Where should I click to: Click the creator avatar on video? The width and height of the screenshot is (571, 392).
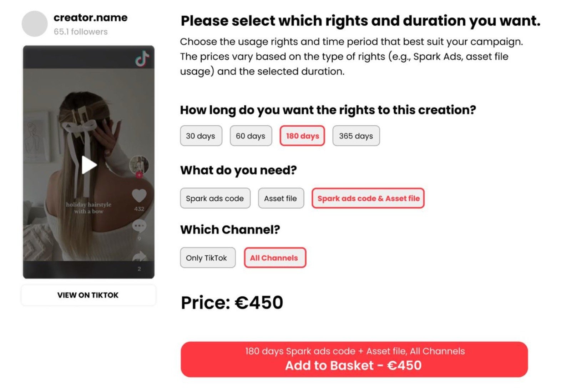point(138,165)
